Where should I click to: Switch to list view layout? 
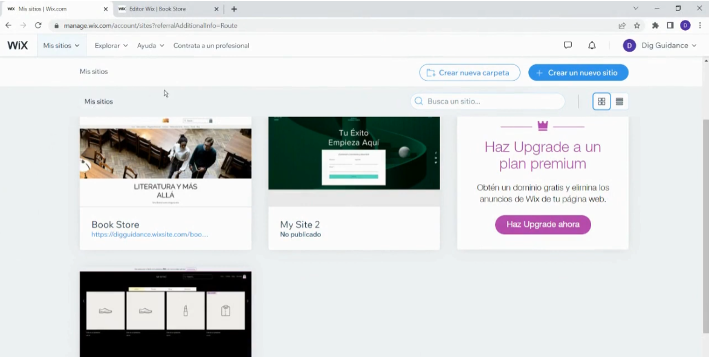coord(619,101)
